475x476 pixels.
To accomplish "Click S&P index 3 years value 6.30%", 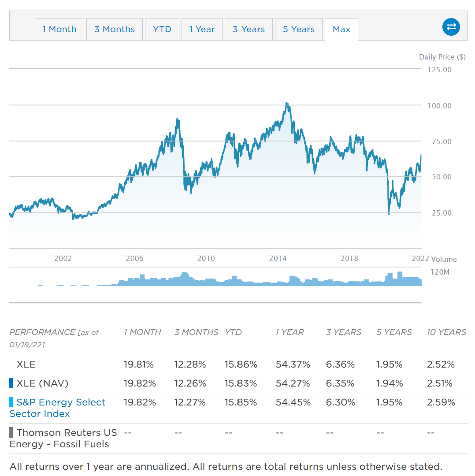I will 341,402.
